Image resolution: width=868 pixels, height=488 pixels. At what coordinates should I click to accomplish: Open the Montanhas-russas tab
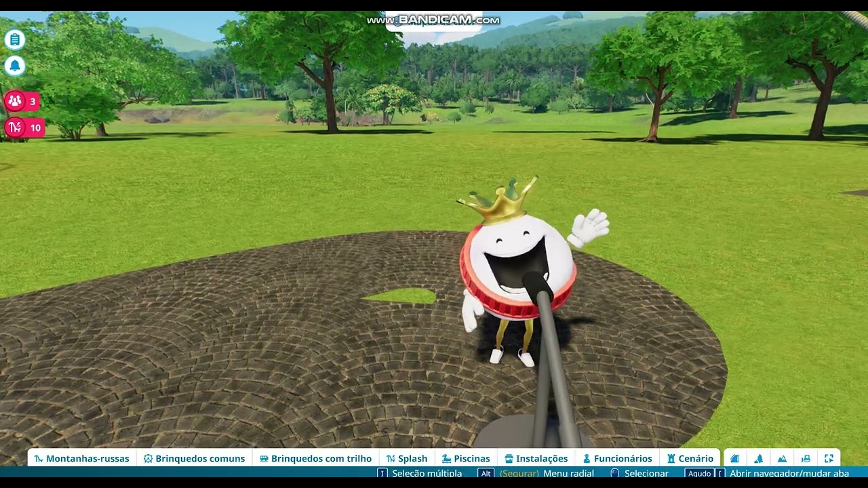81,458
